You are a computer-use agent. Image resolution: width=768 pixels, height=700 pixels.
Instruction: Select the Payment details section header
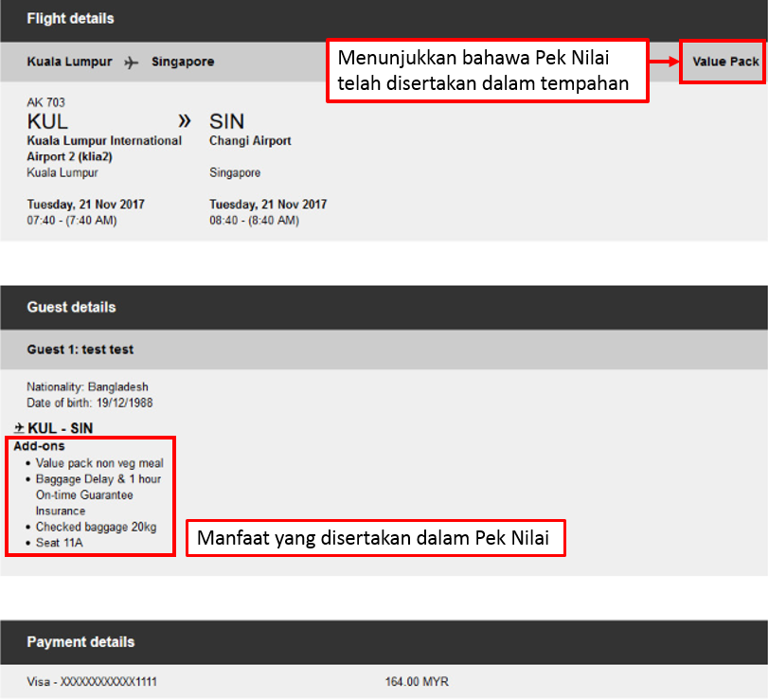[80, 641]
